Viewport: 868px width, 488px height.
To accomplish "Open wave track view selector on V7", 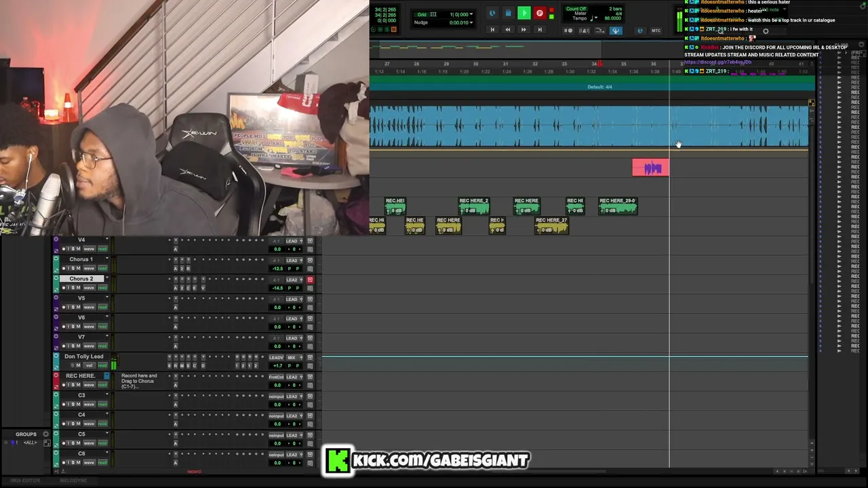I will pos(89,346).
